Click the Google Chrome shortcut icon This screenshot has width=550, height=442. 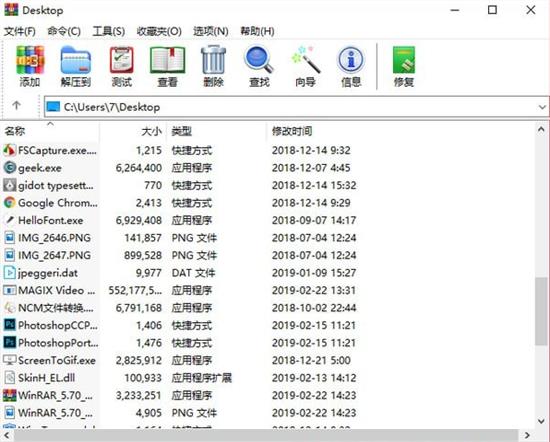[9, 203]
